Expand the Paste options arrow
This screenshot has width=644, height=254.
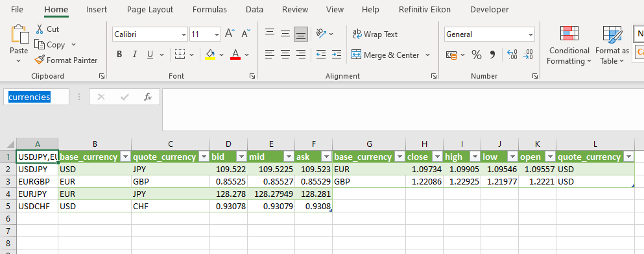click(x=18, y=60)
